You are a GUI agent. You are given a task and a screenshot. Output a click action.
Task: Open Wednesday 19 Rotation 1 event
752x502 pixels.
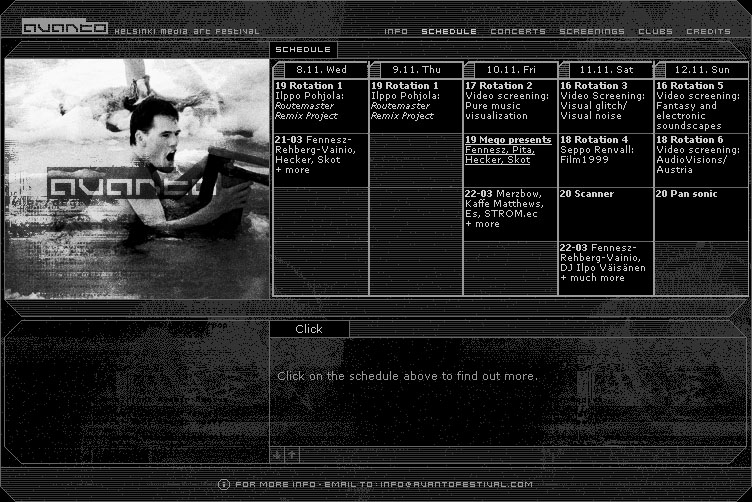click(x=320, y=106)
